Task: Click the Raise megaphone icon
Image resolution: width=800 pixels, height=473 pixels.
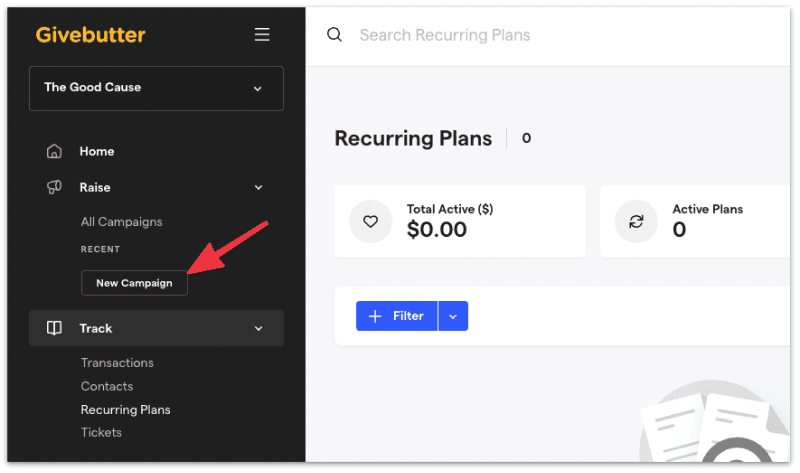Action: pyautogui.click(x=54, y=187)
